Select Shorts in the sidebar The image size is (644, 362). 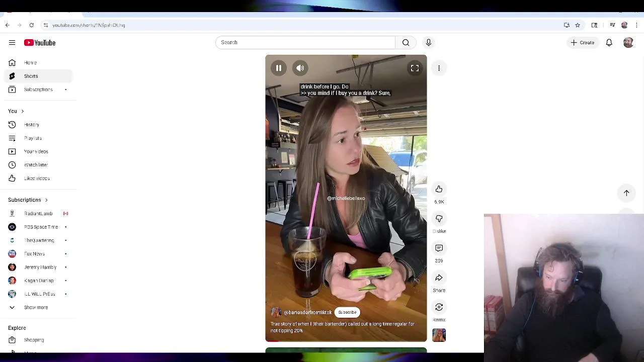pos(38,76)
